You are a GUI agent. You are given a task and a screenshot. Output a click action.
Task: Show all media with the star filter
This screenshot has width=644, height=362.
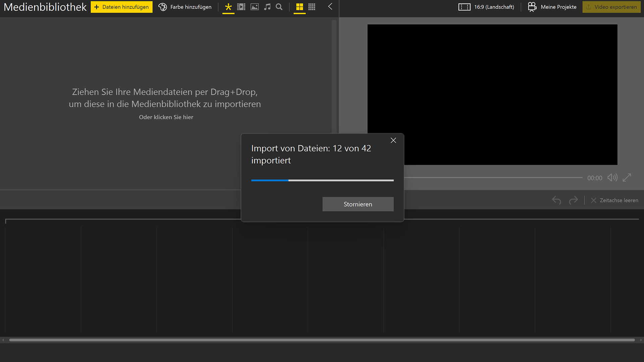pos(228,7)
